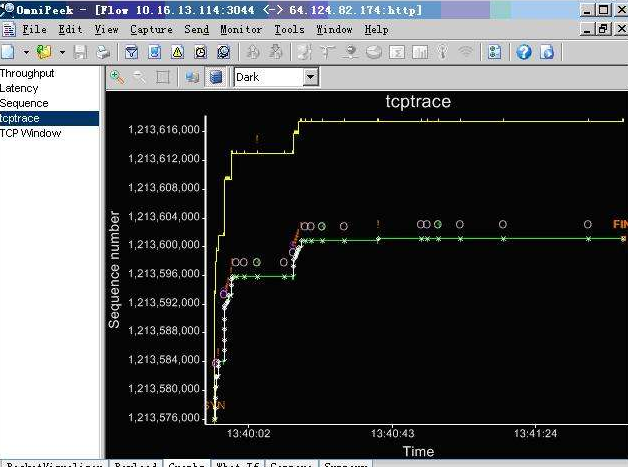Click the Open folder toolbar icon
The height and width of the screenshot is (467, 628).
44,52
